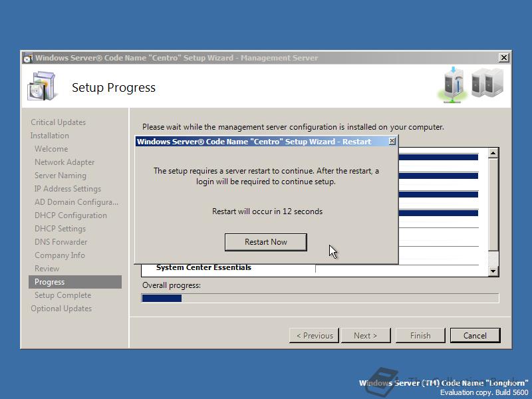Select Server Naming step
The image size is (532, 399).
[x=61, y=176]
